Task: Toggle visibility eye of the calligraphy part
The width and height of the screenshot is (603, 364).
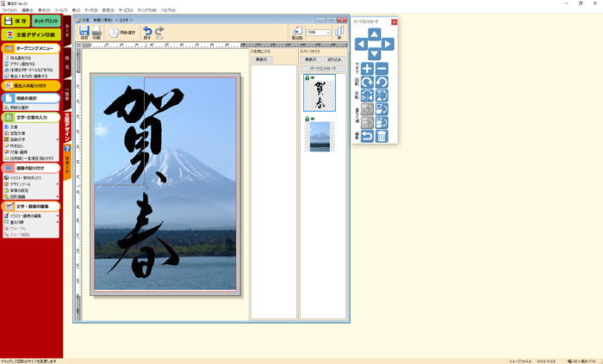Action: tap(311, 77)
